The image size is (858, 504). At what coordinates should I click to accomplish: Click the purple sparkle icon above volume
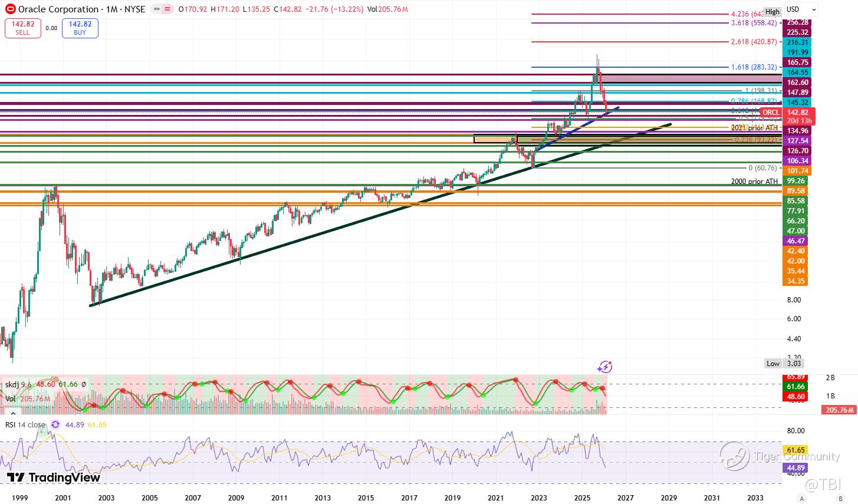(604, 367)
